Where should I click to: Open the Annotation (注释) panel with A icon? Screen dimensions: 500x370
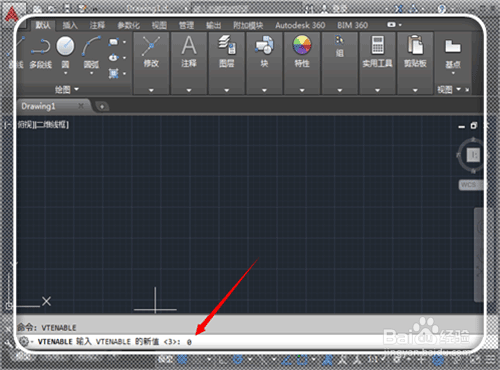coord(189,63)
